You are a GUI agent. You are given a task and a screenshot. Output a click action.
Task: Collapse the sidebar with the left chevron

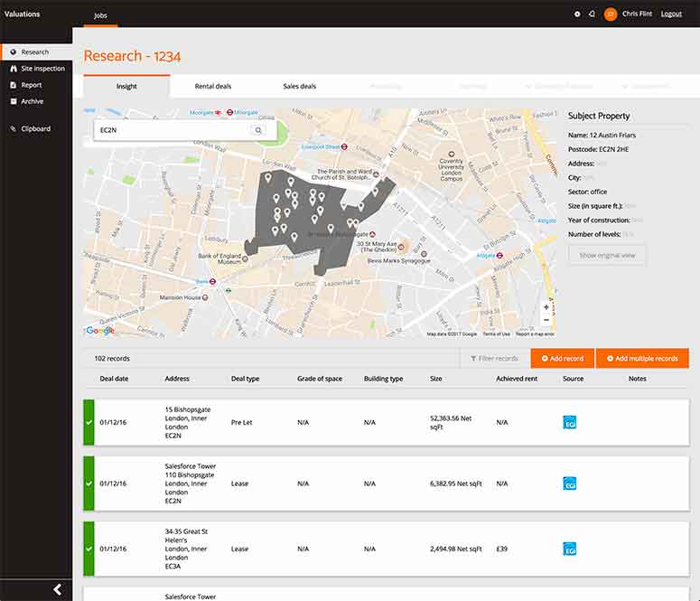coord(58,590)
